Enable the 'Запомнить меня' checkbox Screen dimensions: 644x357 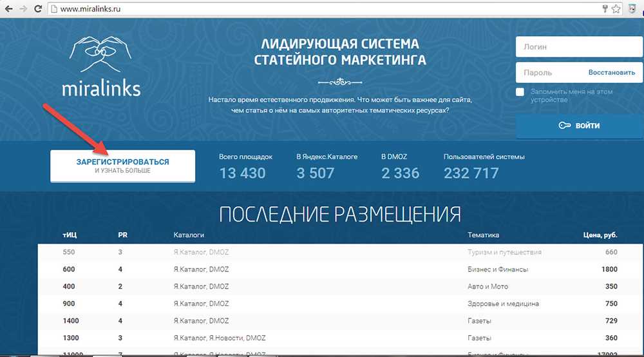[x=520, y=92]
